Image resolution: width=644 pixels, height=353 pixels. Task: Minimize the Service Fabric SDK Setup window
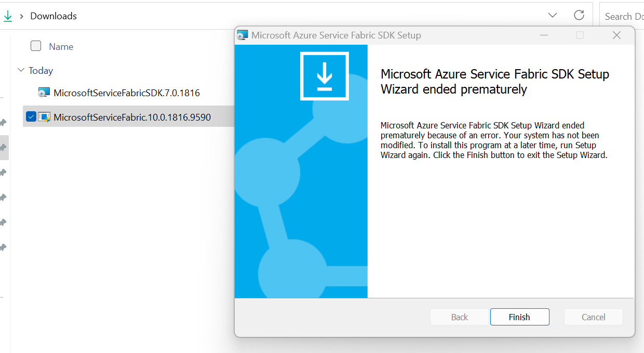(544, 35)
